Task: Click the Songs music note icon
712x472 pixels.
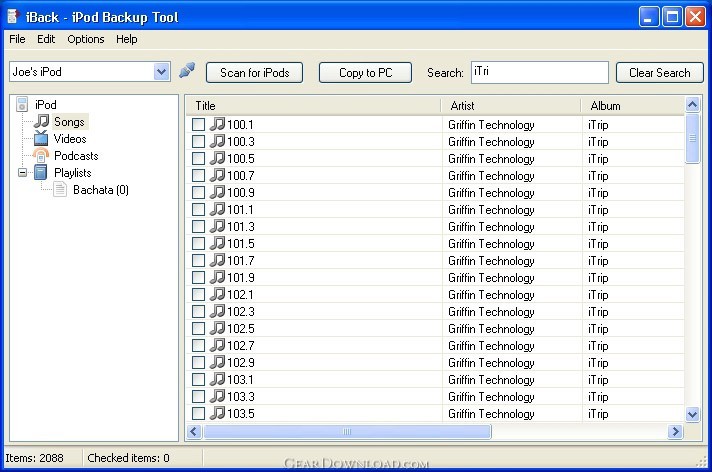Action: coord(41,121)
